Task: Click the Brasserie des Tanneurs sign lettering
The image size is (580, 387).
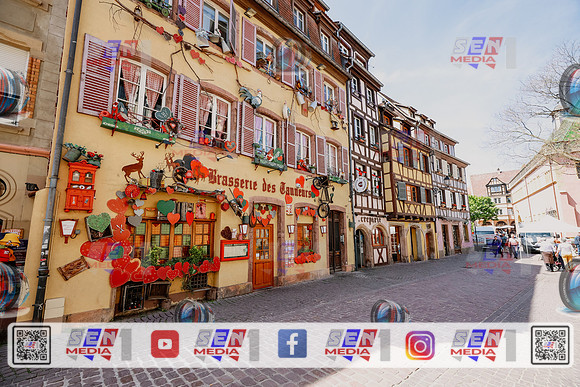Action: click(x=260, y=184)
